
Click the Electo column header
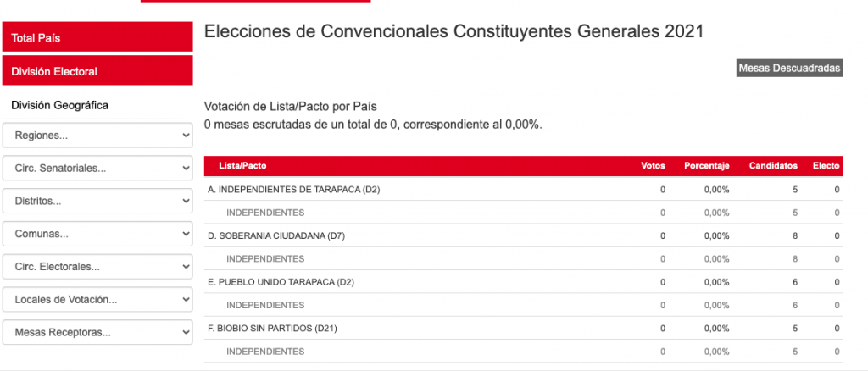pyautogui.click(x=826, y=166)
